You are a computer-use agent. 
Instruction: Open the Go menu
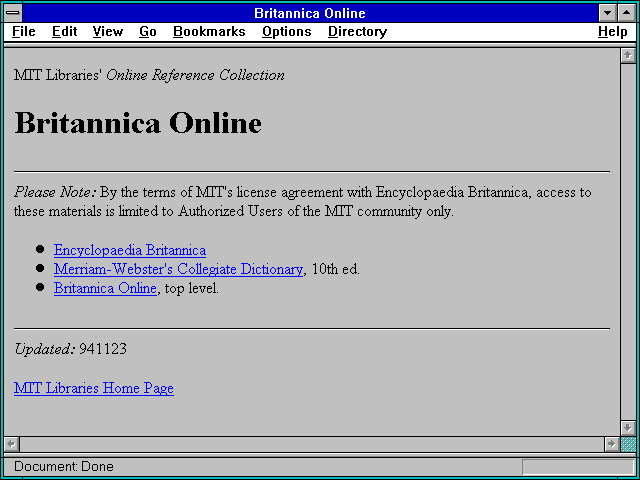point(148,32)
